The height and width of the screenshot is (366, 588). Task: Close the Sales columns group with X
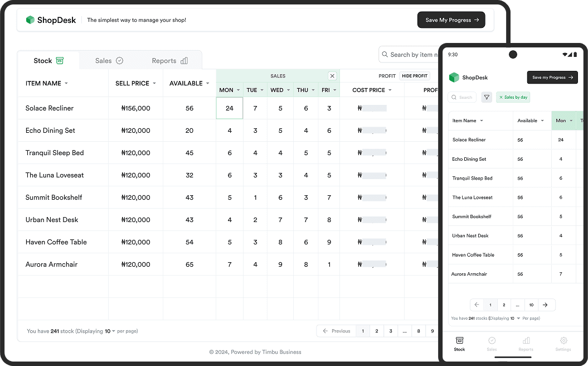332,76
